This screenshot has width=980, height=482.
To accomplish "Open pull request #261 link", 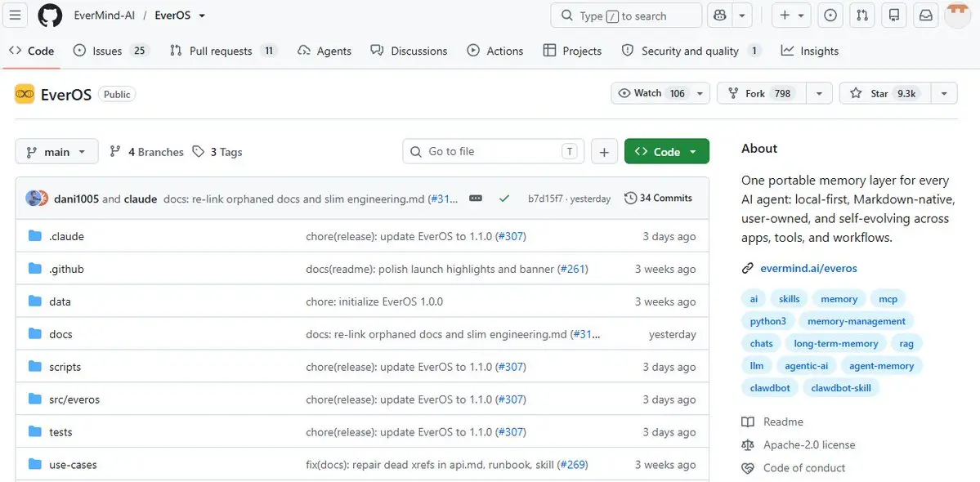I will pos(571,269).
